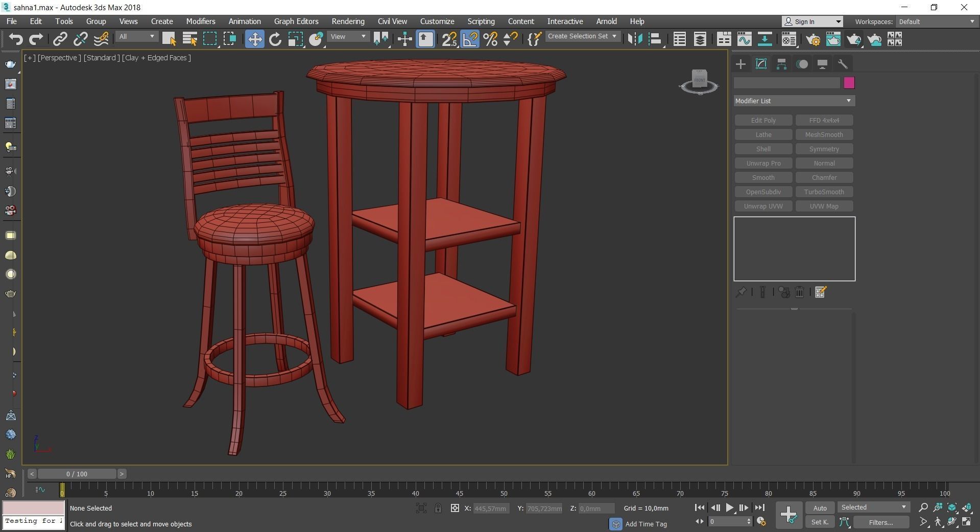Screen dimensions: 980x532
Task: Toggle Set Key mode button
Action: click(x=820, y=522)
